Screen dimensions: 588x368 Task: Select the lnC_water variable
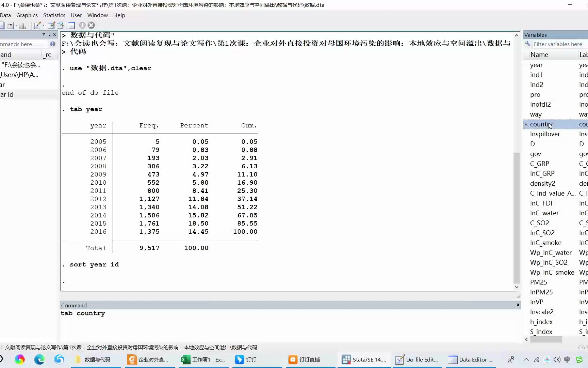(544, 213)
